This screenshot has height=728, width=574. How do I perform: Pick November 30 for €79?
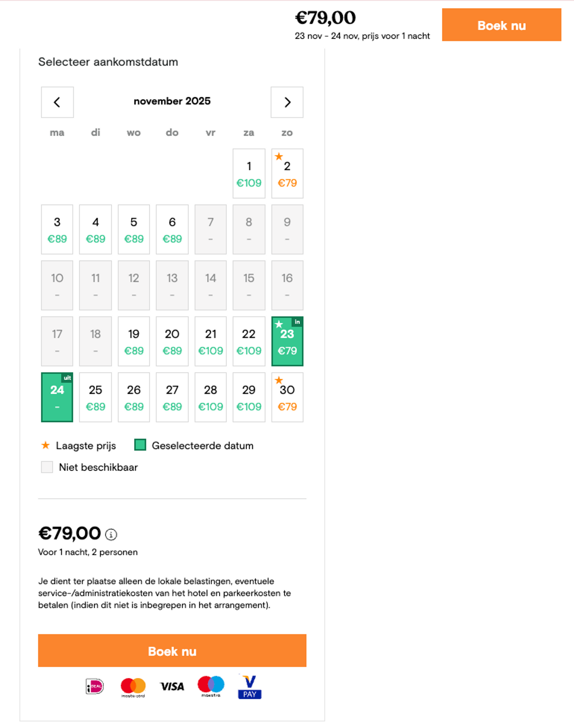coord(287,397)
